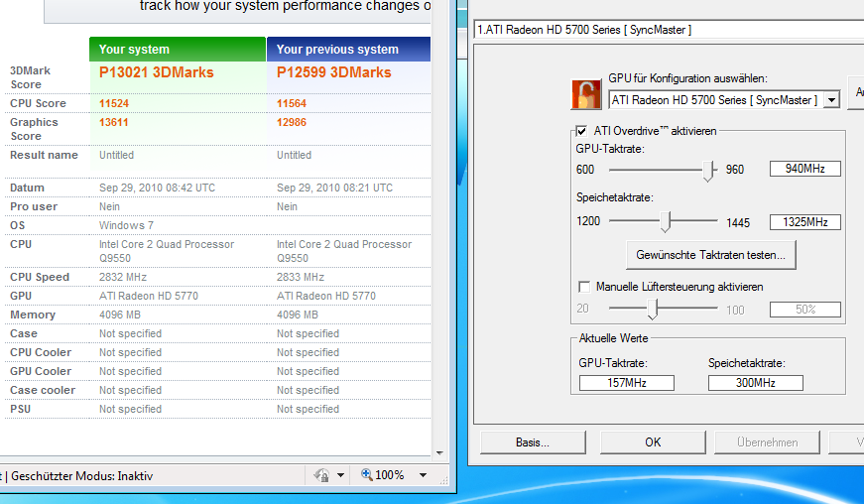Click the Speichertaktrate slider thumb
The image size is (864, 504).
[x=666, y=221]
